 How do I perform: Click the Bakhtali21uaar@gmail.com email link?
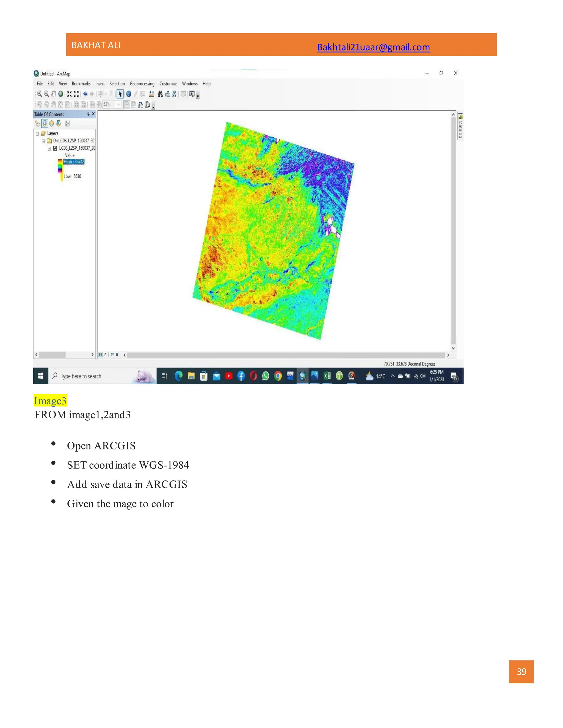point(373,47)
